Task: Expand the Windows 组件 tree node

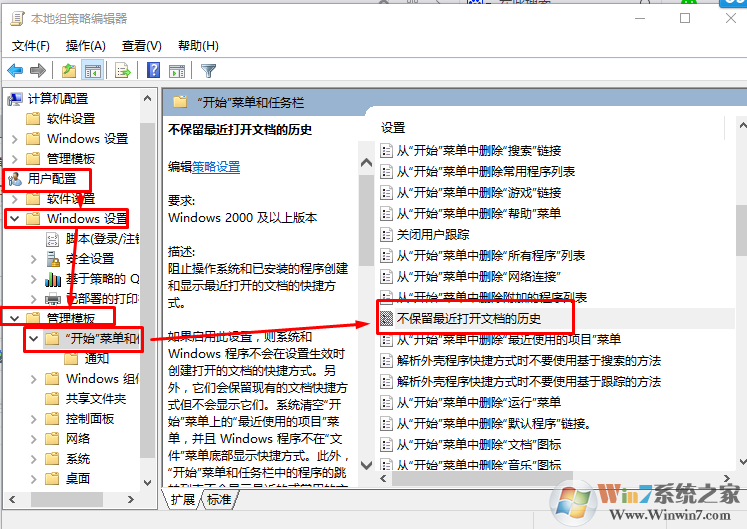Action: pos(33,379)
